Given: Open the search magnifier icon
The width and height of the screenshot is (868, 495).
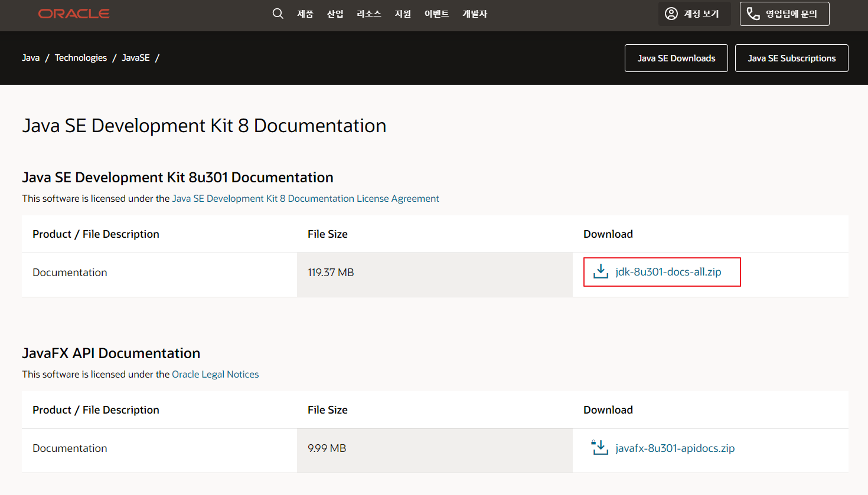Looking at the screenshot, I should (278, 14).
